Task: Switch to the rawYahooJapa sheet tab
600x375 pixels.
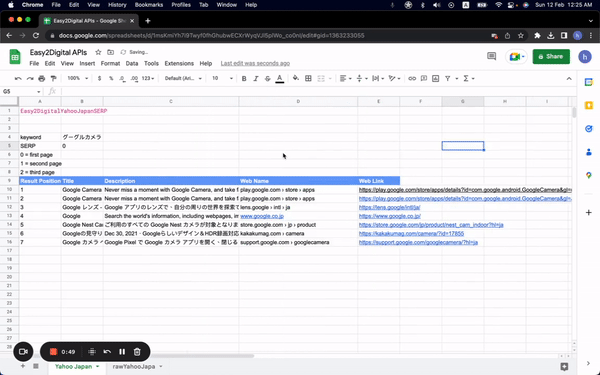Action: coord(134,367)
